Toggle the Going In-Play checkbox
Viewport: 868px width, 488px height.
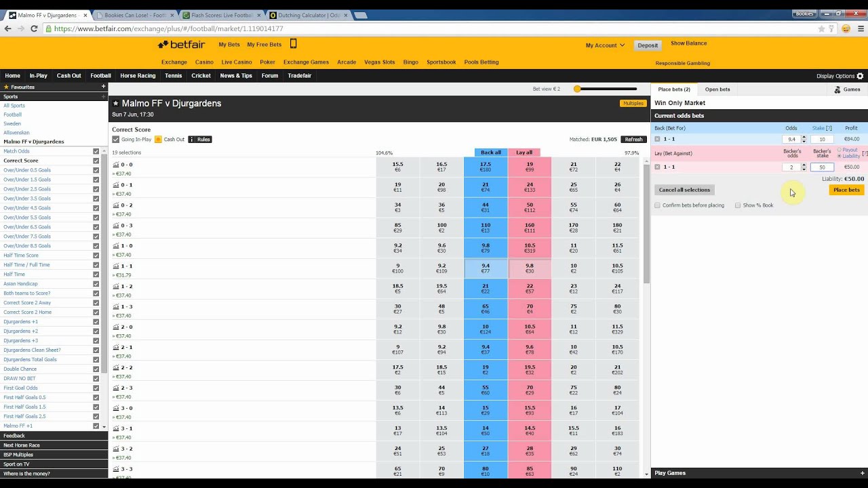coord(115,140)
